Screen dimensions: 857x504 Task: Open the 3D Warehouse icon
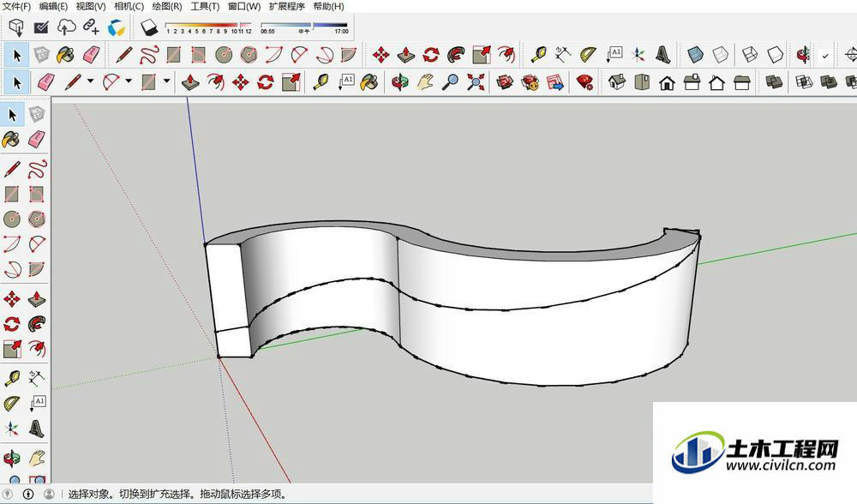505,82
